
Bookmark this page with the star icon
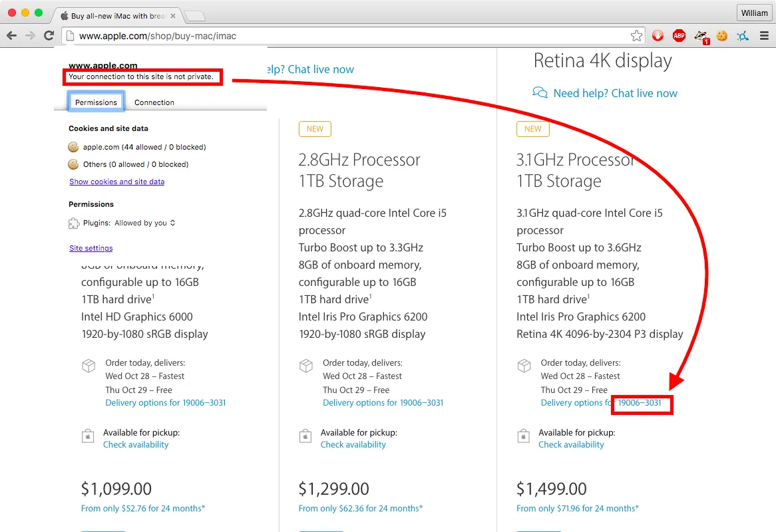coord(636,36)
